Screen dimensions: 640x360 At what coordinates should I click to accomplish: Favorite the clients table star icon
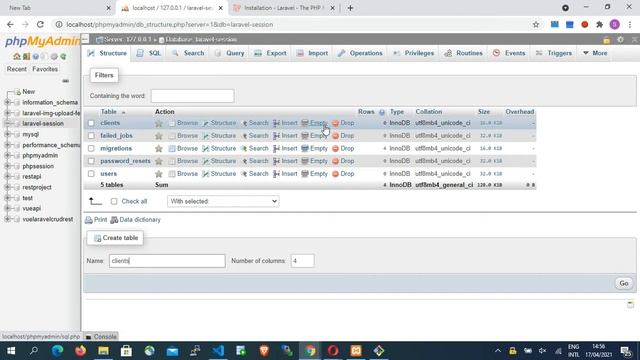click(159, 123)
